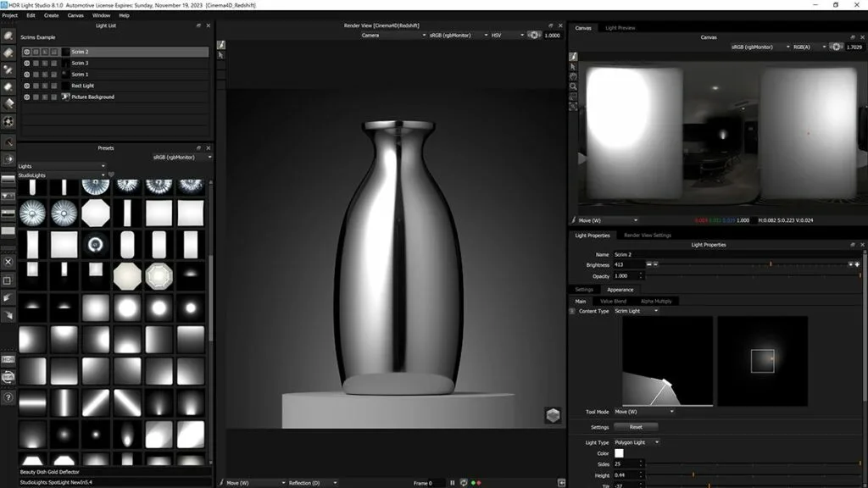Select the Canvas hand pan tool

[x=573, y=76]
